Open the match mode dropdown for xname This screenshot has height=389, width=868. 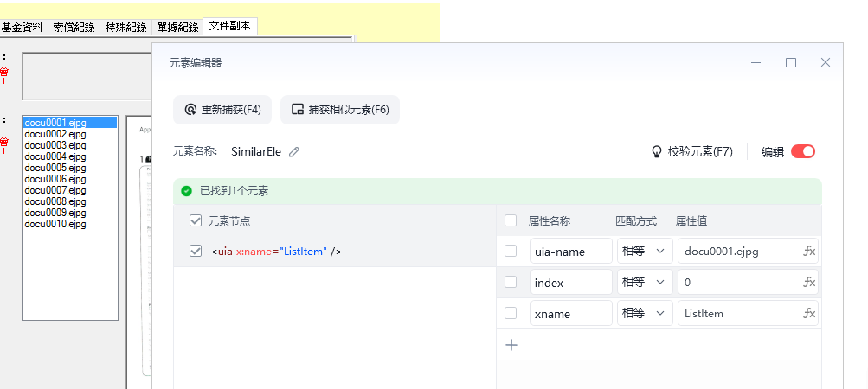645,313
